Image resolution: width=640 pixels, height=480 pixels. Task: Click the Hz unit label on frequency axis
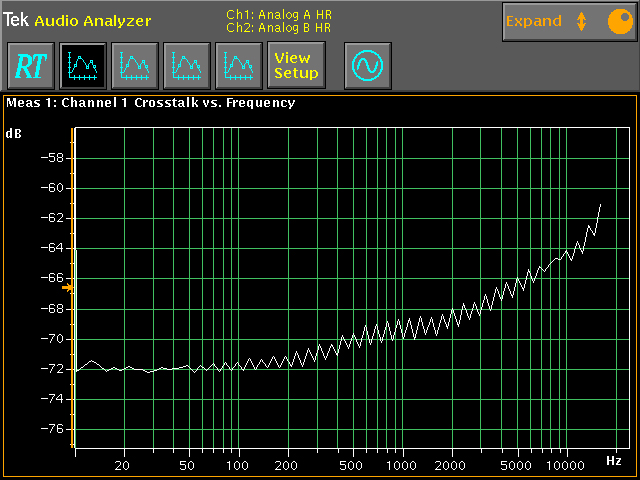(614, 460)
